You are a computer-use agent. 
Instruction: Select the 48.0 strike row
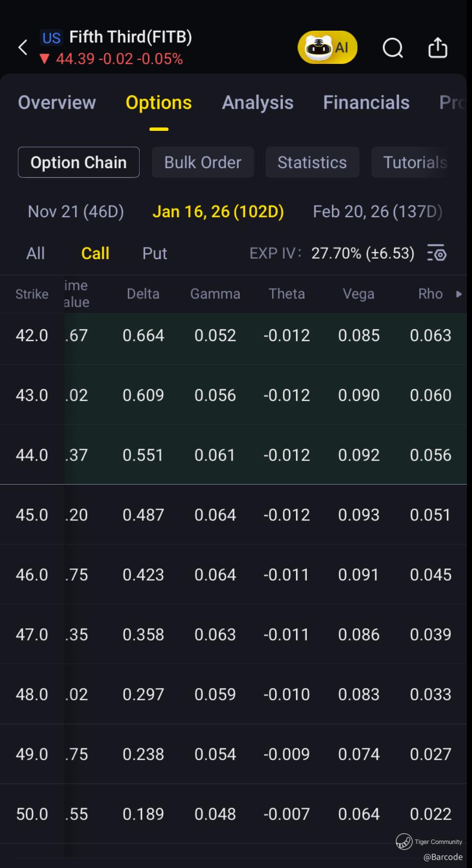pos(233,694)
